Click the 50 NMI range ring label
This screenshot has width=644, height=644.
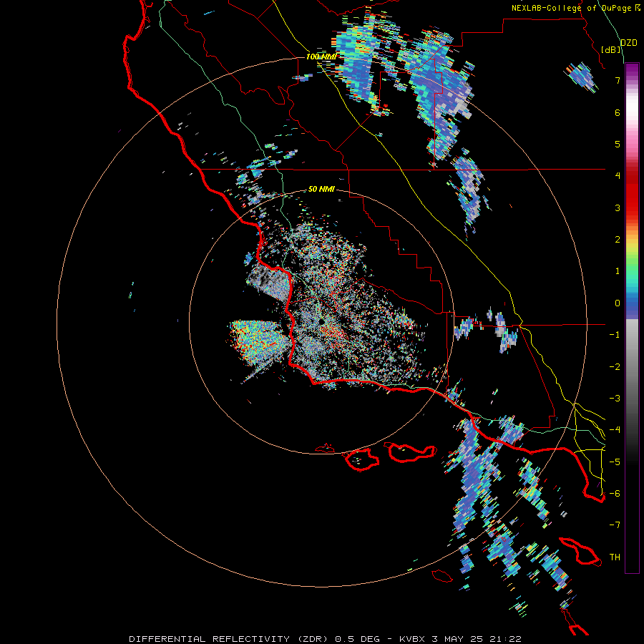point(321,189)
